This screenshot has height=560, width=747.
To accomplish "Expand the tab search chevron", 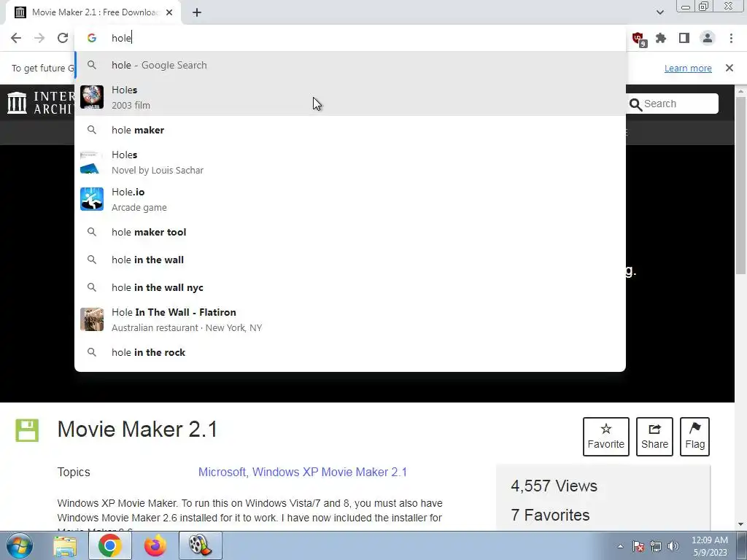I will [x=659, y=12].
